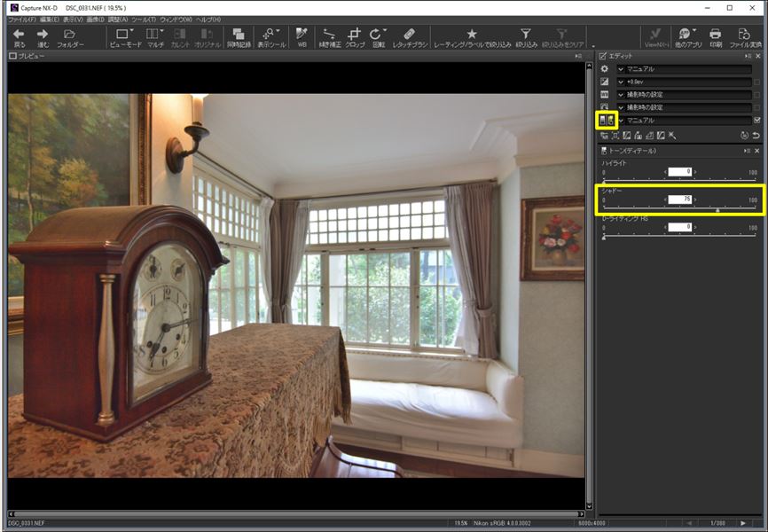Click the preview vertical scrollbar

tap(589, 286)
